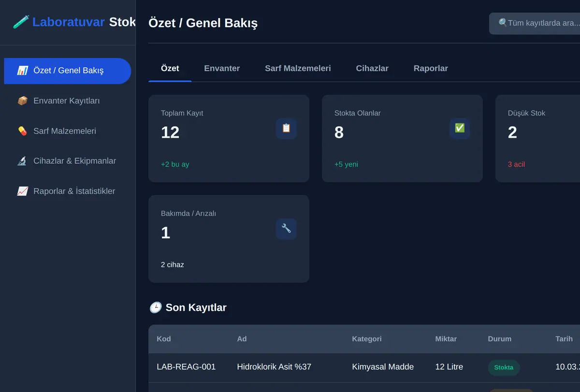Click the 12 Litre quantity cell

449,367
